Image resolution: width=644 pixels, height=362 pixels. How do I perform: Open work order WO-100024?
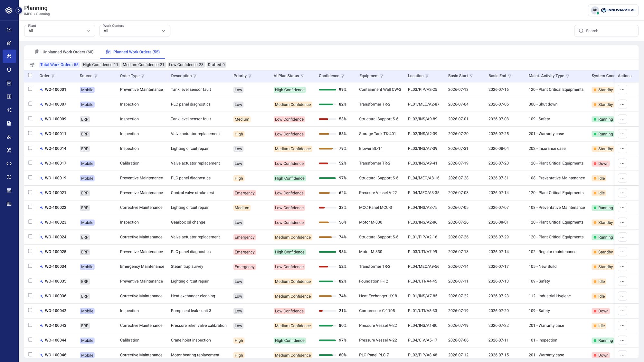(x=55, y=237)
